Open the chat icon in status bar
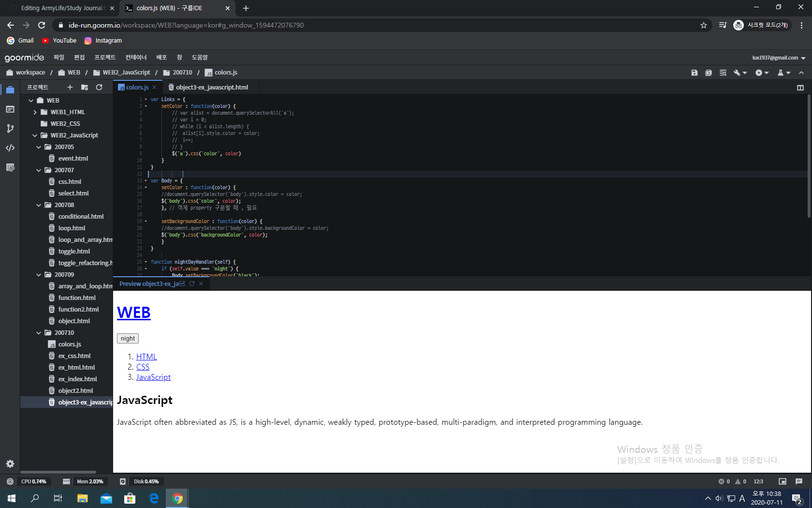This screenshot has width=812, height=508. point(799,481)
